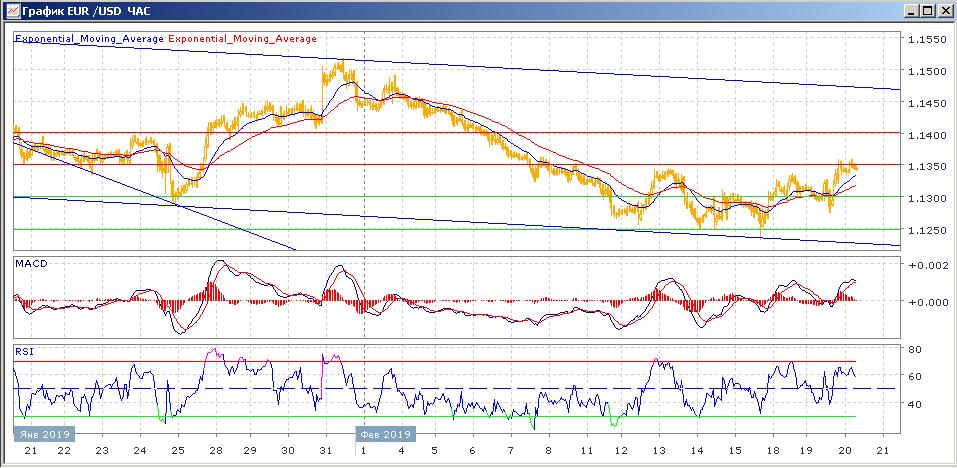Click the 1.1400 price level on axis
957x468 pixels.
pos(925,135)
